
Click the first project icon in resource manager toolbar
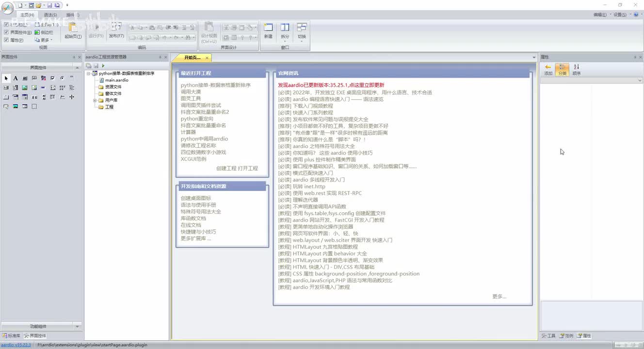[x=89, y=66]
